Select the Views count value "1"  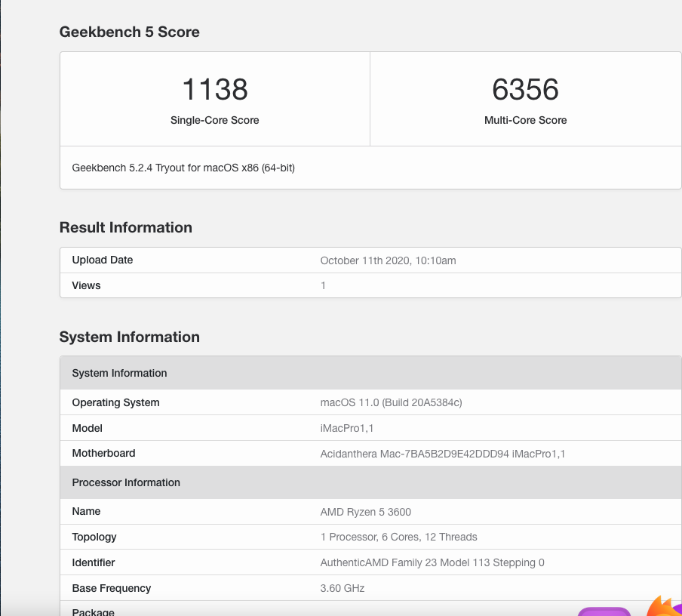[323, 285]
